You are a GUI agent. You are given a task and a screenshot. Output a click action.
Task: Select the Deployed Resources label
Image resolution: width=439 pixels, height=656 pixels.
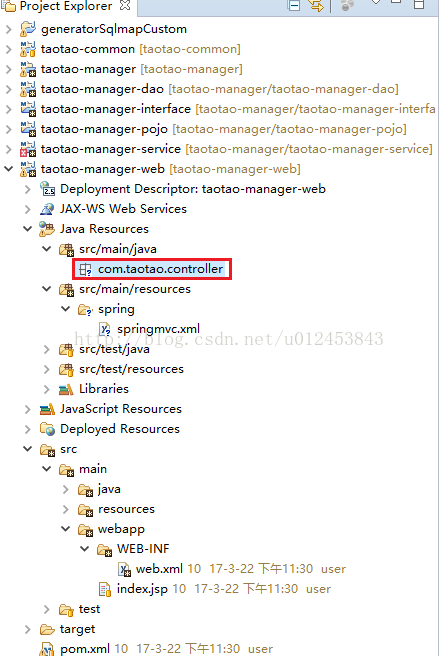point(120,429)
